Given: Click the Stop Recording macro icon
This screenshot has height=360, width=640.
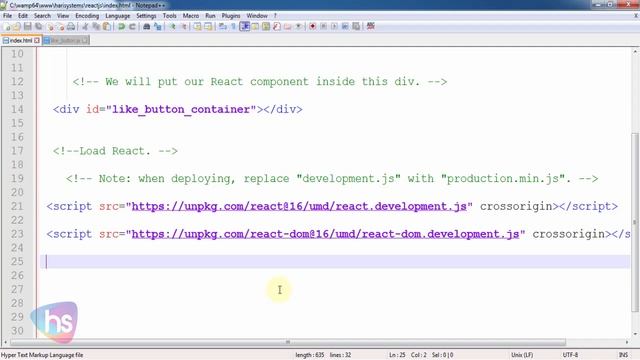Looking at the screenshot, I should (x=323, y=27).
